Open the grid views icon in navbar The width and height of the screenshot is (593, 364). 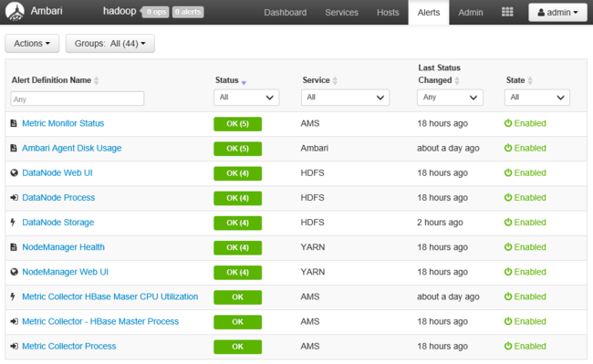pos(507,12)
